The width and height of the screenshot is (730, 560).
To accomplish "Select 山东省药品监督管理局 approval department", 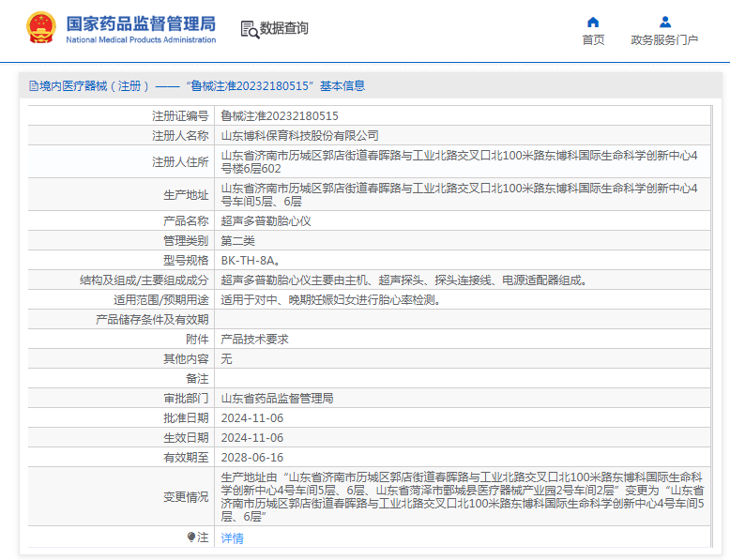I will point(277,399).
